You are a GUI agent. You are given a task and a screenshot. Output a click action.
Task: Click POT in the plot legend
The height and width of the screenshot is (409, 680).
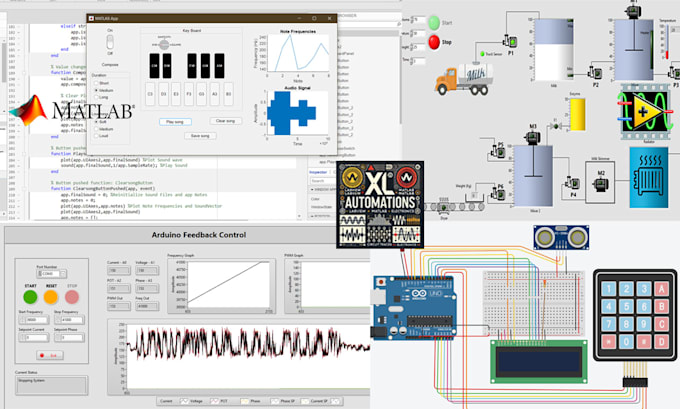[224, 401]
